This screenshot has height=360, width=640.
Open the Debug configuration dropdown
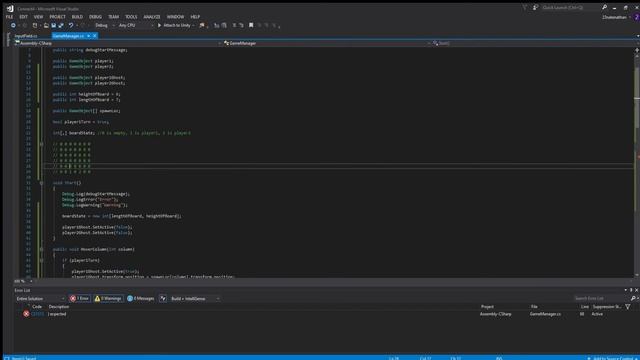pyautogui.click(x=104, y=25)
